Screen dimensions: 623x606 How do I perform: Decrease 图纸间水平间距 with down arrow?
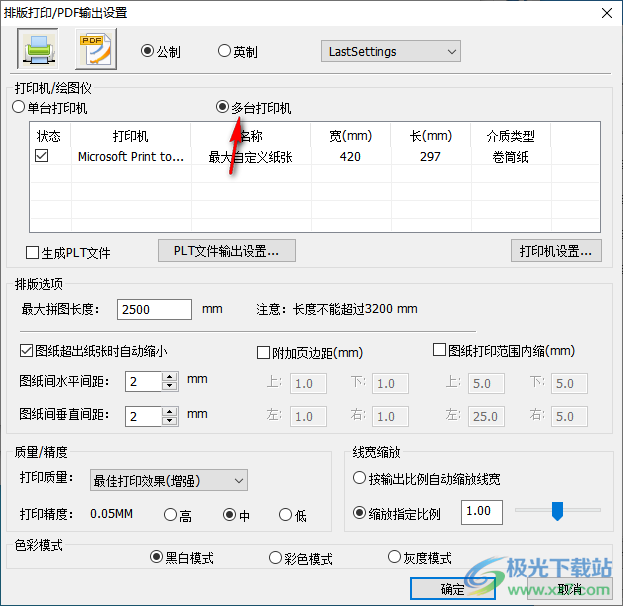click(x=170, y=386)
